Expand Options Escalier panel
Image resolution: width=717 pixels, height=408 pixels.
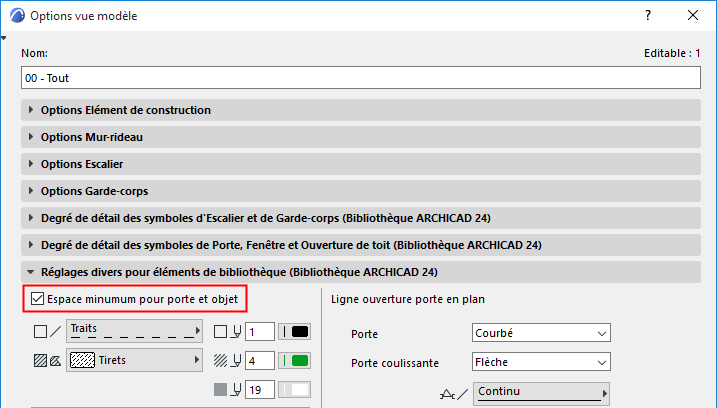[361, 164]
